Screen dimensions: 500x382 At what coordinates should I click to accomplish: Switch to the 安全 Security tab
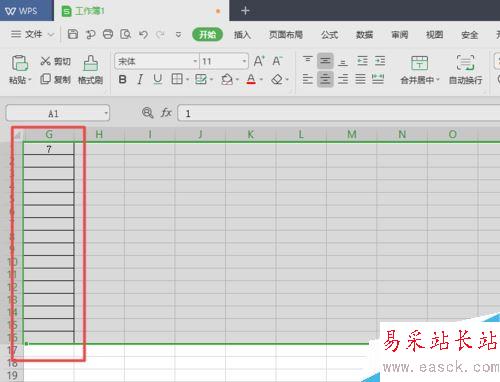point(469,34)
